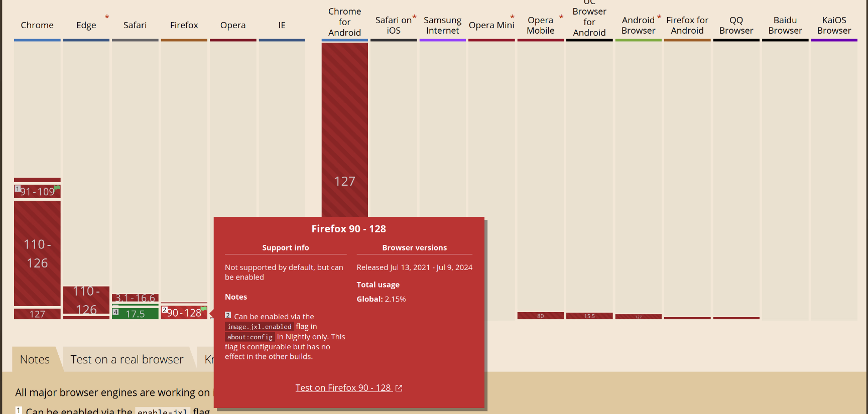
Task: Select the Baidu Browser column header
Action: (785, 25)
